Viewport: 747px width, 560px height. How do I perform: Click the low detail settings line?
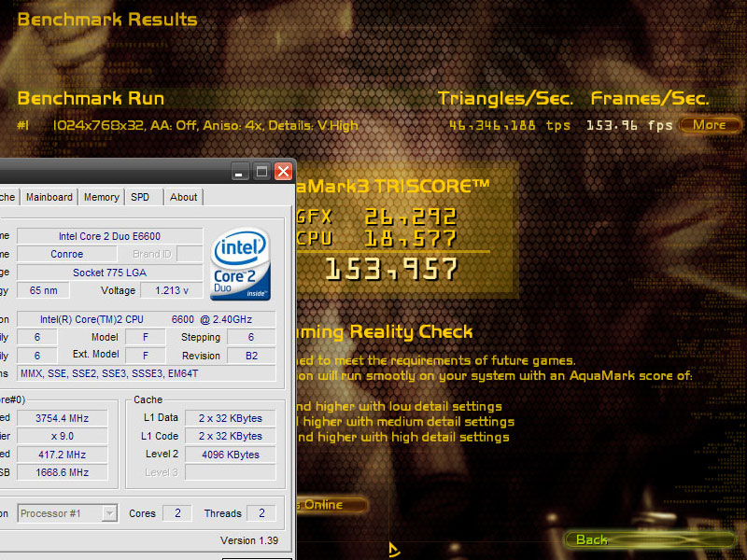point(400,406)
